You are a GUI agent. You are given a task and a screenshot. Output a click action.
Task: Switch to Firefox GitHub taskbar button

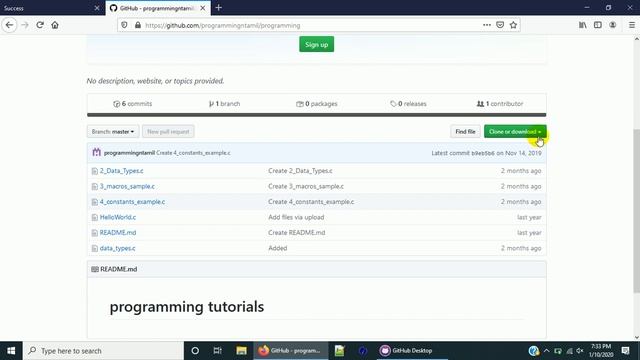[x=291, y=351]
